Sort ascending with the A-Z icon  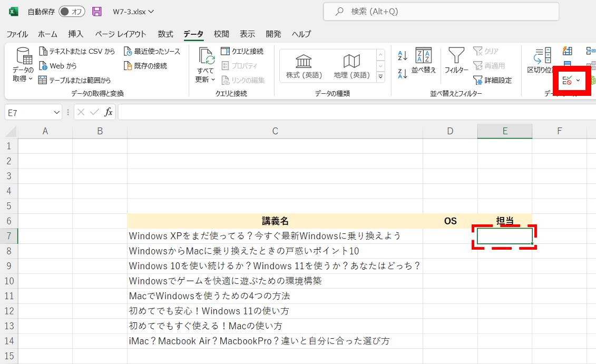coord(402,55)
